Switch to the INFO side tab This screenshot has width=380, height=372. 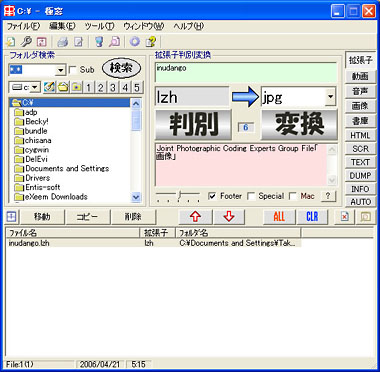point(360,189)
